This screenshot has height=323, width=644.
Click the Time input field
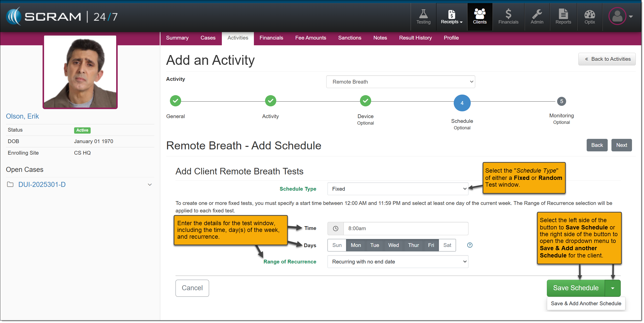pyautogui.click(x=405, y=228)
